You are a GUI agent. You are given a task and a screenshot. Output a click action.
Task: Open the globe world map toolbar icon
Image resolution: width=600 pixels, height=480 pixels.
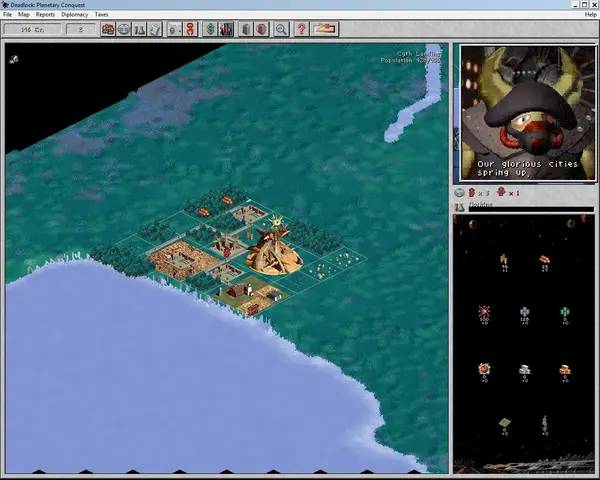124,29
